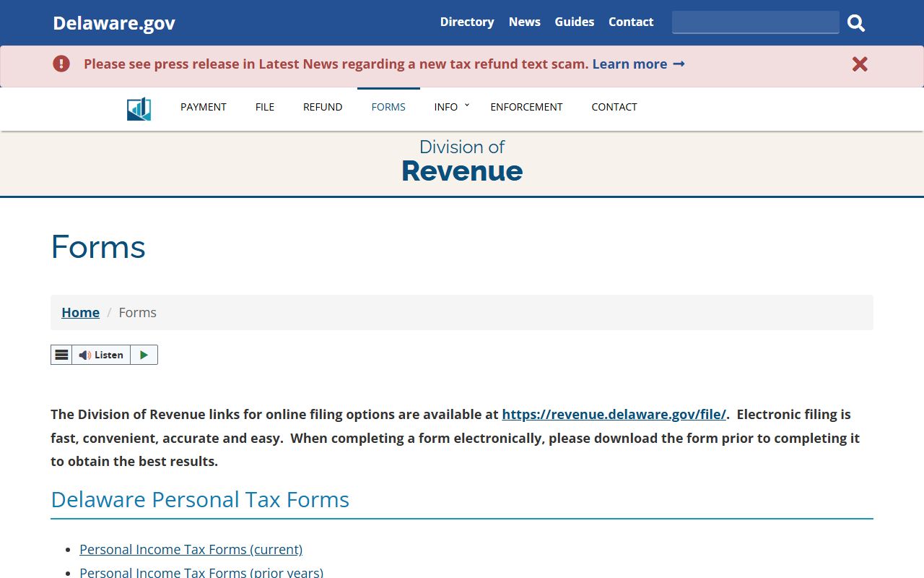Open Personal Income Tax Forms (current)

click(x=191, y=550)
